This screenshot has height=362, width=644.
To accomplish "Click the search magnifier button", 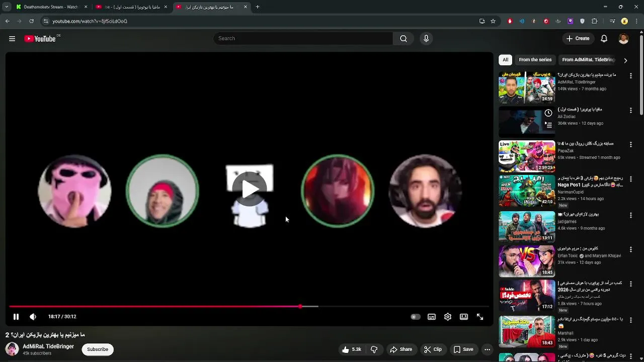I will [404, 39].
